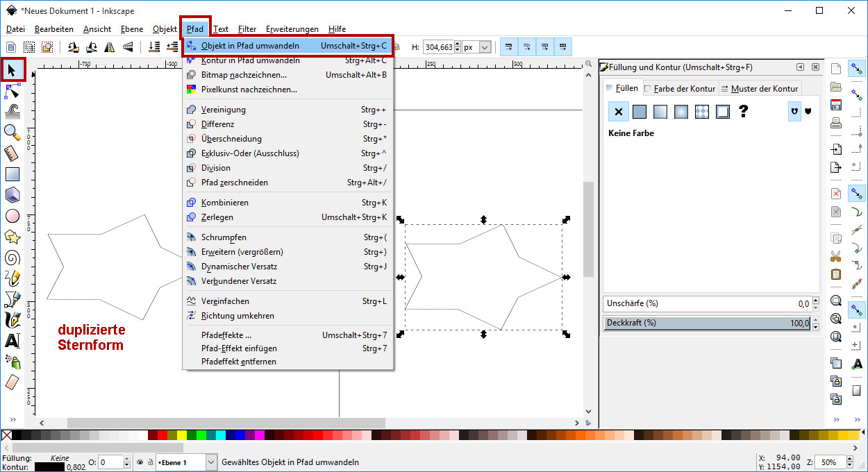This screenshot has height=472, width=868.
Task: Click the horizontal canvas scrollbar
Action: [226, 422]
